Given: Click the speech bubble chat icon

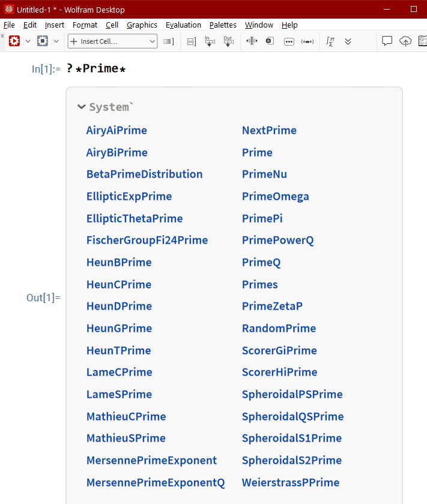Looking at the screenshot, I should [387, 41].
